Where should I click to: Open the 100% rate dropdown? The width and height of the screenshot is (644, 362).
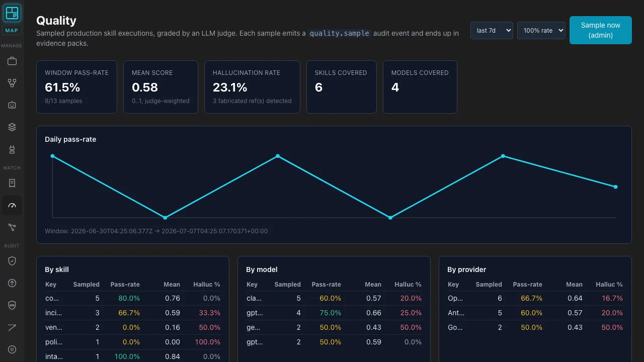coord(541,30)
